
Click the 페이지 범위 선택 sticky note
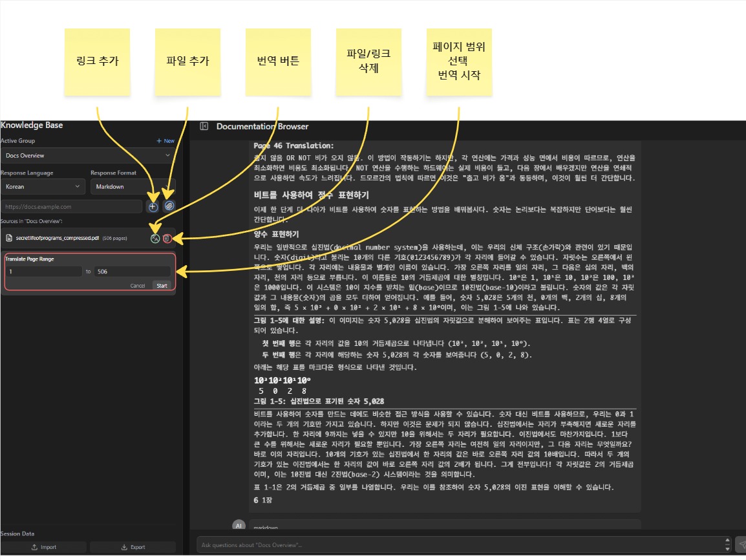[x=459, y=62]
